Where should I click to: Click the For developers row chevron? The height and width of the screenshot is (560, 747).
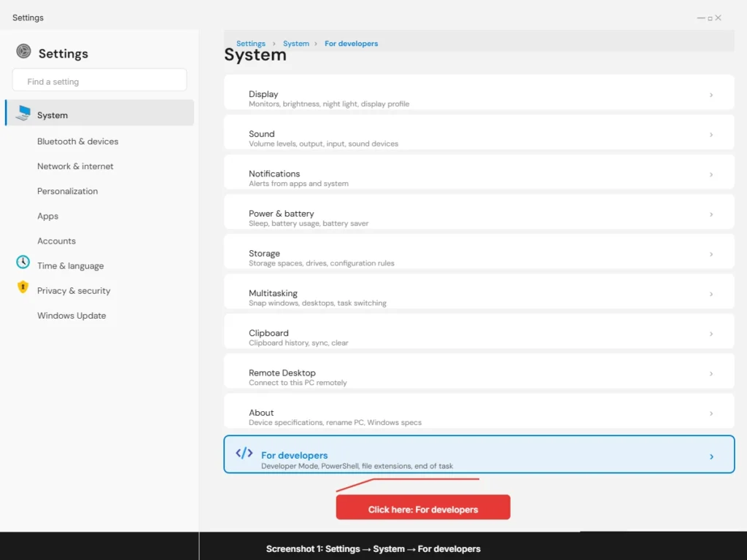click(x=711, y=456)
